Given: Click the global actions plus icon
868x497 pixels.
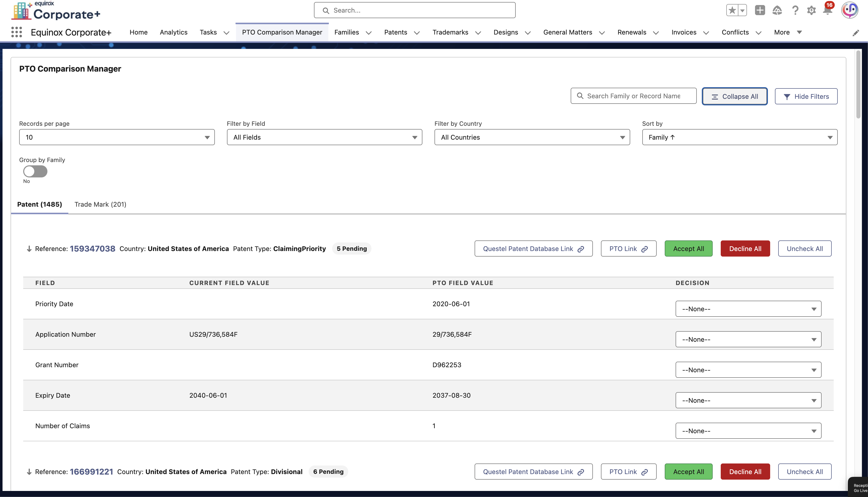Looking at the screenshot, I should click(x=760, y=10).
